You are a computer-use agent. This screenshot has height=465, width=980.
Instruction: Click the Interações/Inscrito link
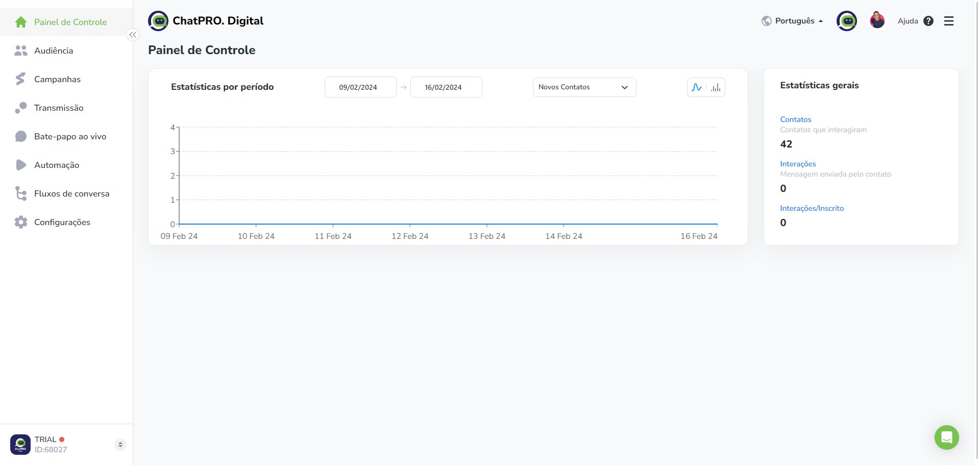[812, 208]
